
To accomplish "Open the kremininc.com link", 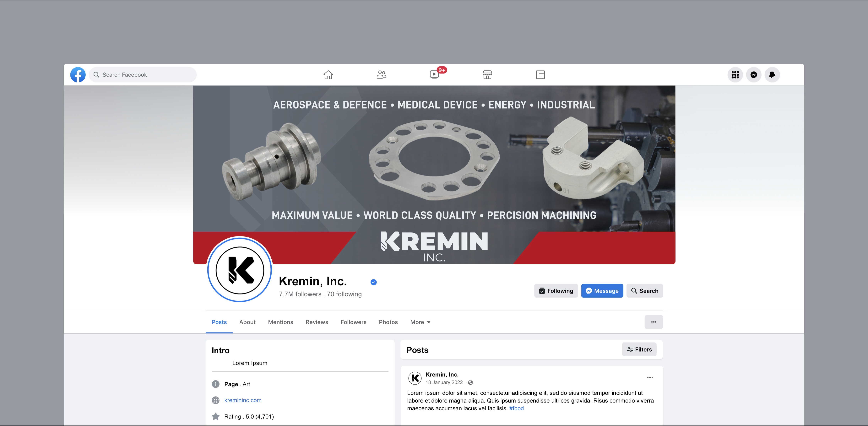I will tap(243, 400).
